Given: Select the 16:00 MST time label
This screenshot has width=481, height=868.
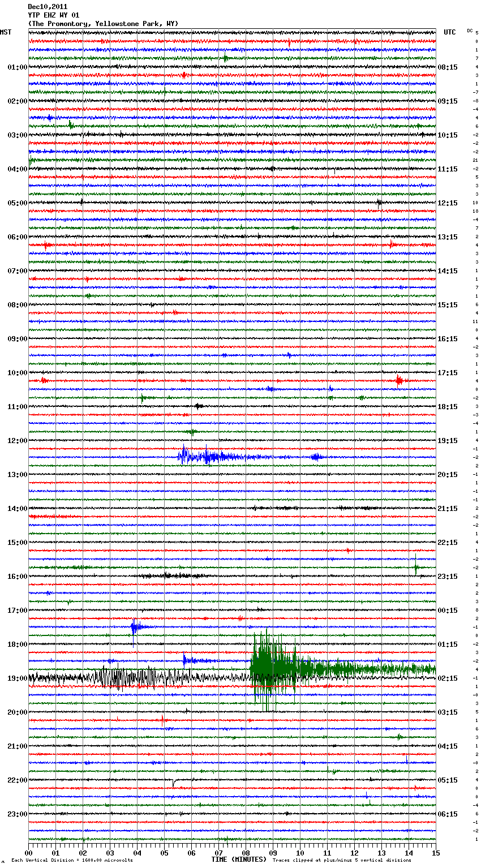Looking at the screenshot, I should (x=18, y=577).
